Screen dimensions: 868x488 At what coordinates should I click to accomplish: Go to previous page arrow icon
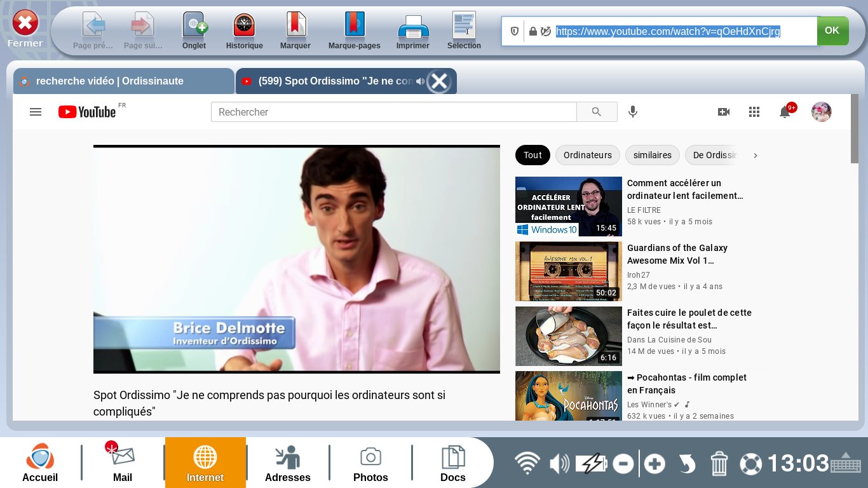93,25
